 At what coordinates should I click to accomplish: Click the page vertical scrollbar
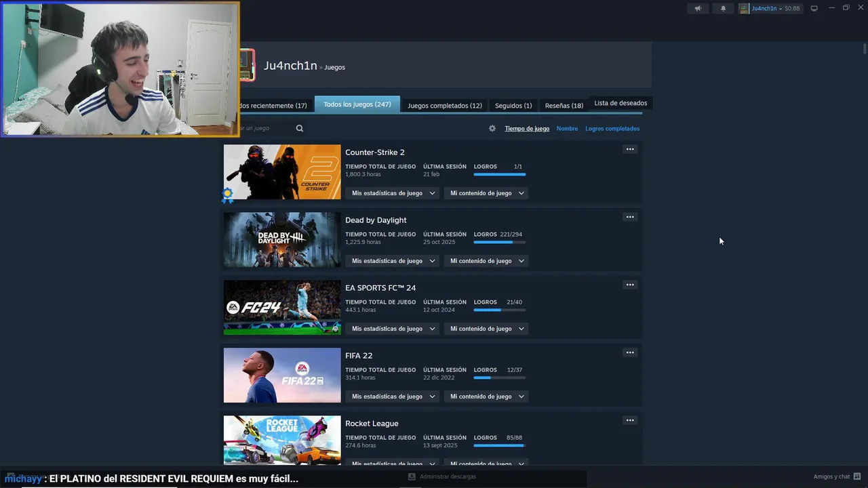coord(865,49)
